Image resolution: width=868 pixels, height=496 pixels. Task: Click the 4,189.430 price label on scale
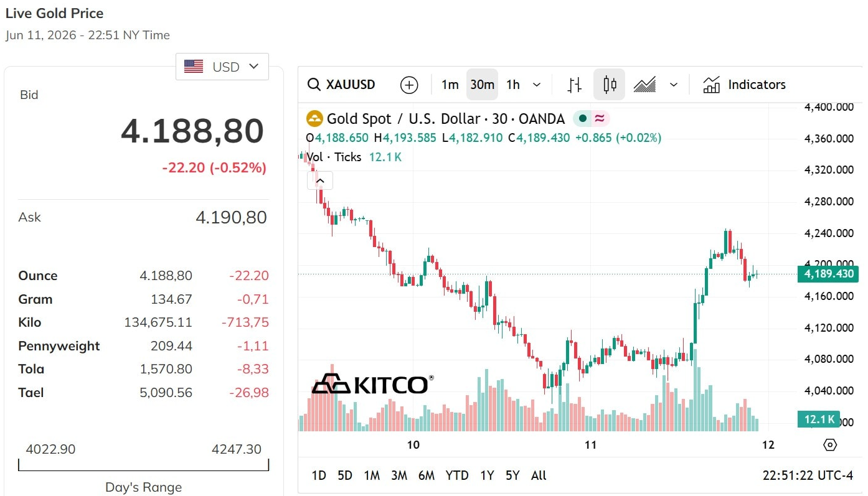(828, 274)
